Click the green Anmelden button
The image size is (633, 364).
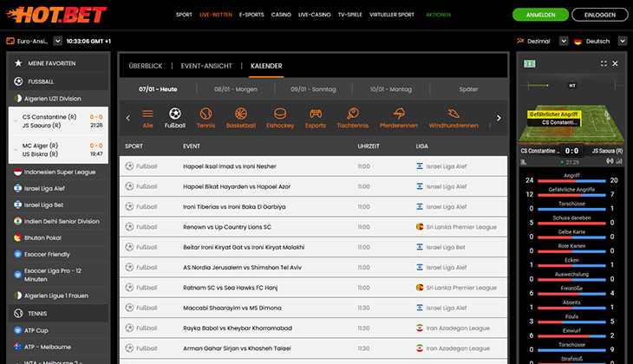coord(540,15)
